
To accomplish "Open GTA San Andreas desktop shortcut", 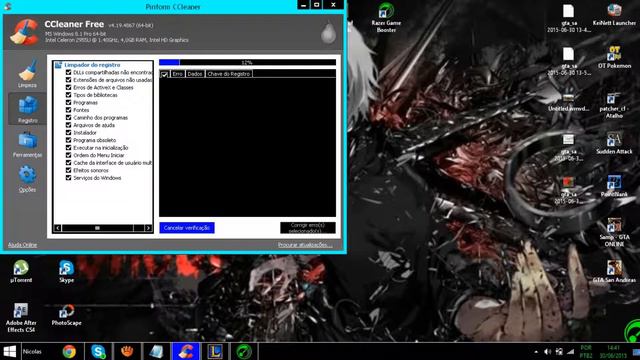I will [614, 272].
